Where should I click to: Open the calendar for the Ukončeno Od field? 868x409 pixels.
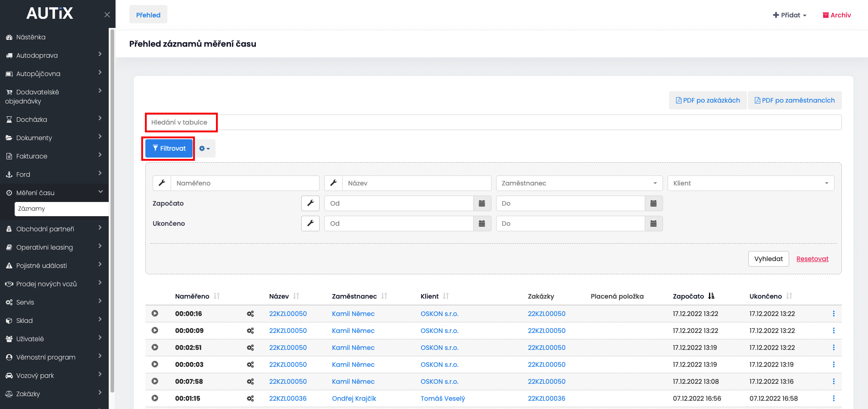[x=482, y=224]
